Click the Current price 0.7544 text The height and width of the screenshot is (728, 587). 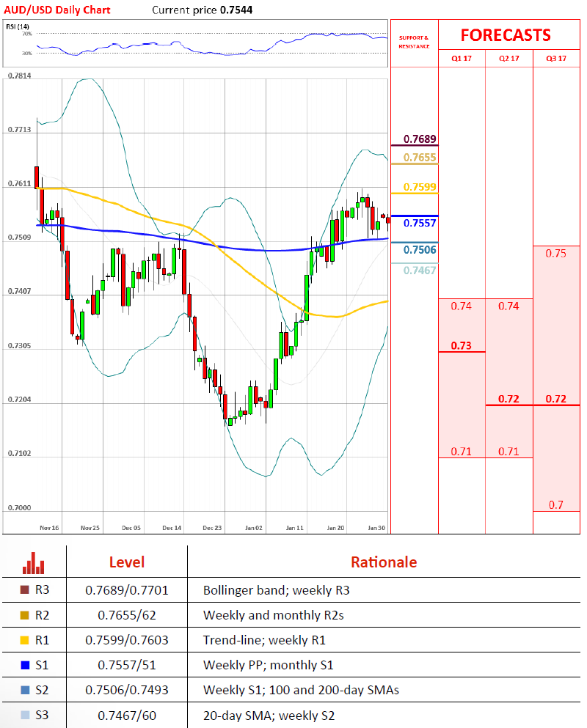click(203, 10)
